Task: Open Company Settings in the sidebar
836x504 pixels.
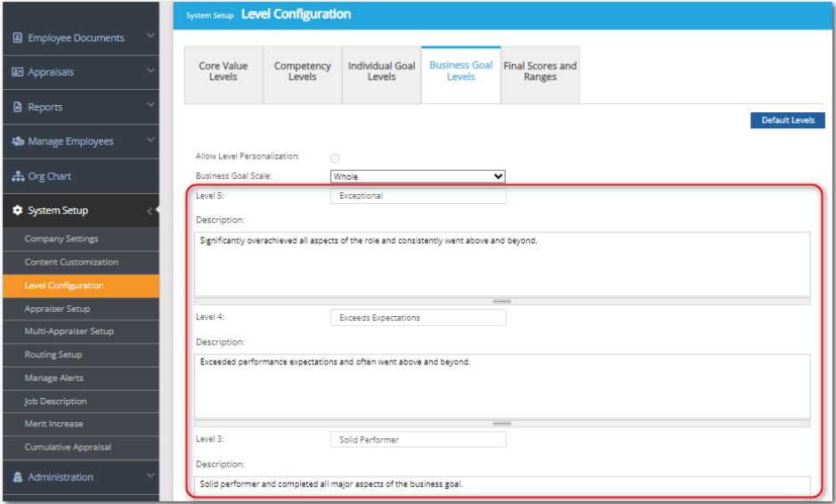Action: point(61,239)
